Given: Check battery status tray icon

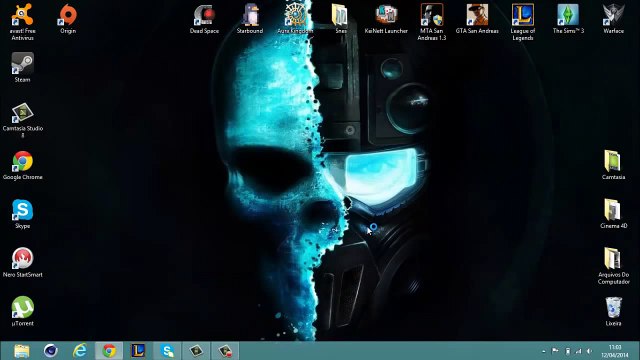Looking at the screenshot, I should [567, 351].
